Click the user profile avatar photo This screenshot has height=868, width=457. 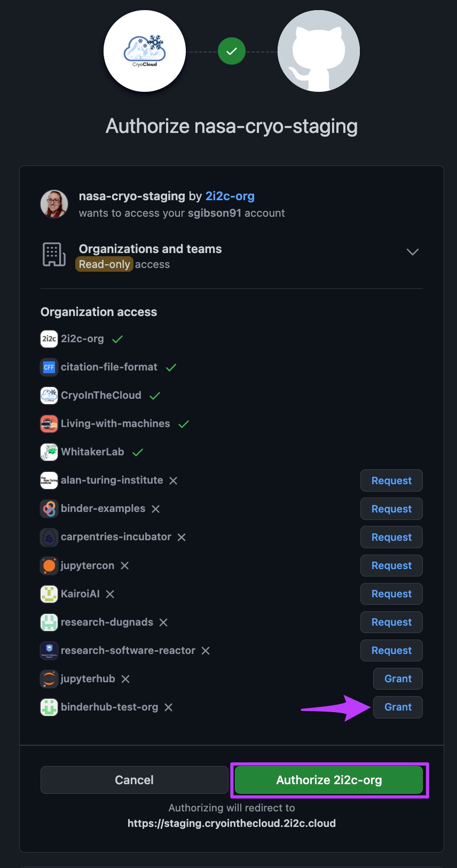pos(54,204)
